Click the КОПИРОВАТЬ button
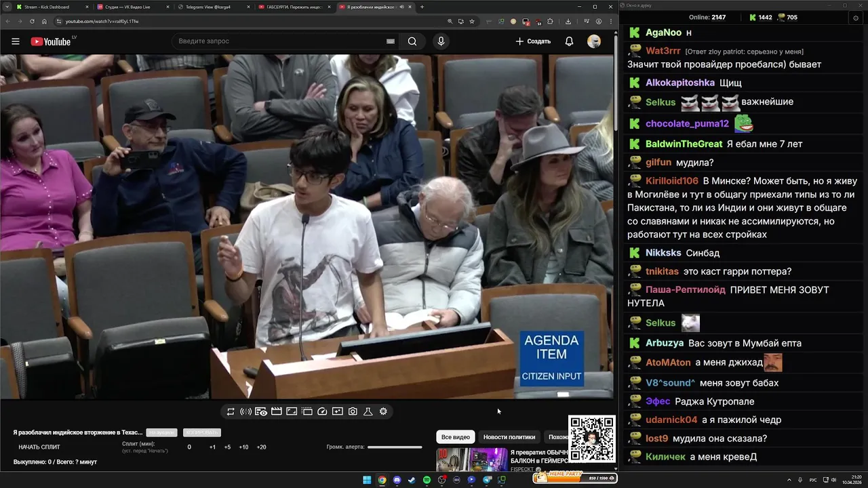The height and width of the screenshot is (488, 868). point(202,432)
